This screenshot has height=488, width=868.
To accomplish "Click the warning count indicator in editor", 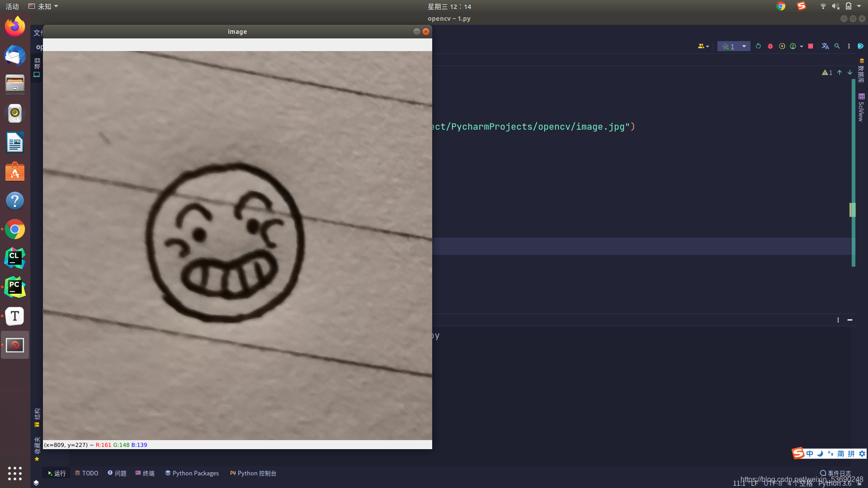I will pos(827,72).
